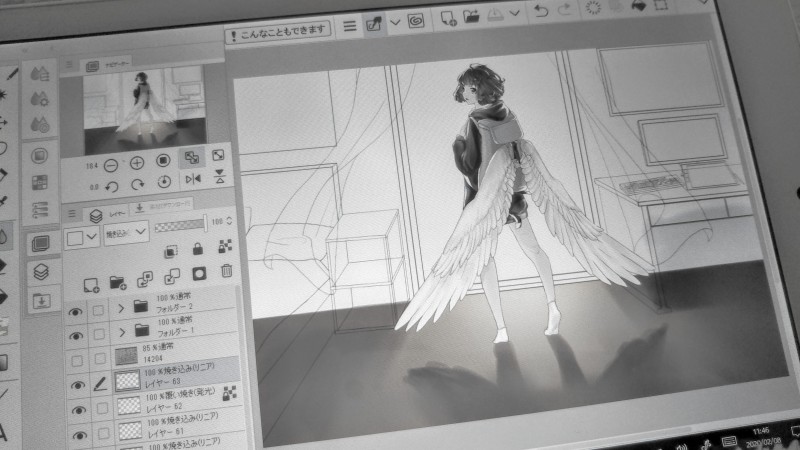Open the layer color dropdown
800x450 pixels.
coord(82,238)
